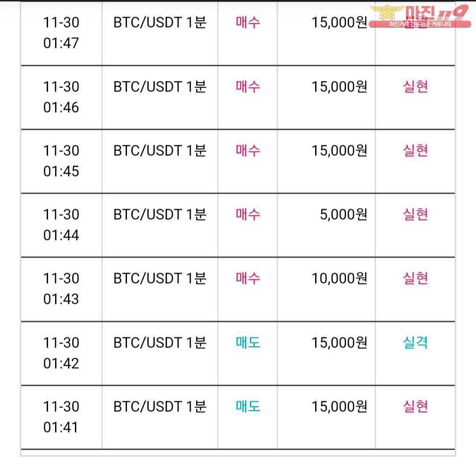
Task: Click 매도 label in the 01:41 row
Action: pos(248,406)
